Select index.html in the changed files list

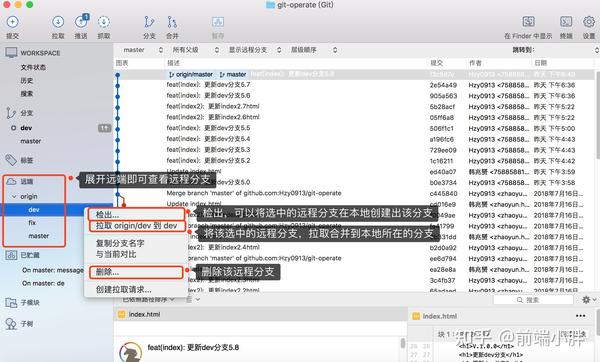[x=260, y=314]
